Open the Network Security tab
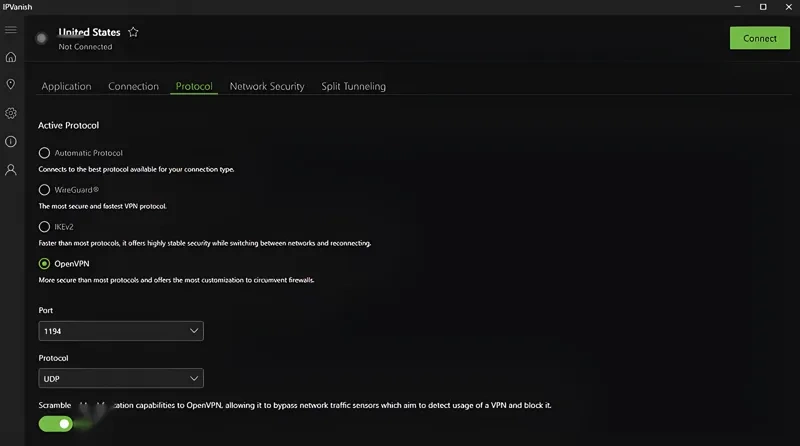Screen dimensions: 800x446 [x=267, y=86]
